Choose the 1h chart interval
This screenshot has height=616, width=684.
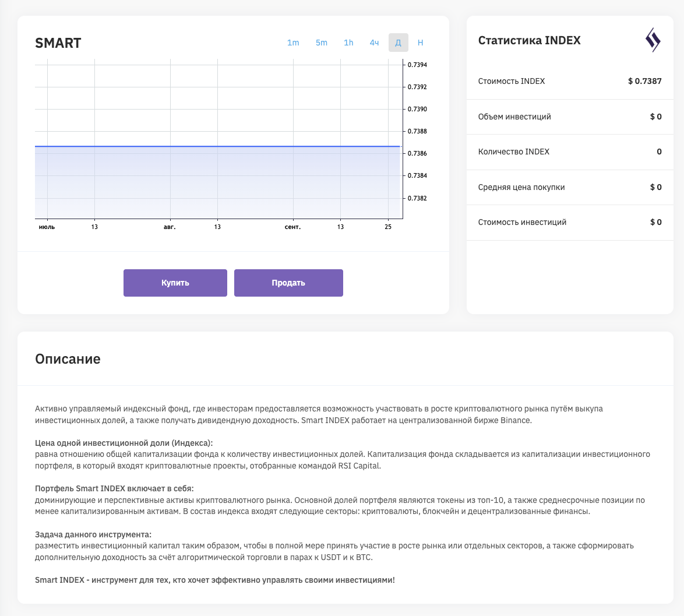(x=348, y=43)
